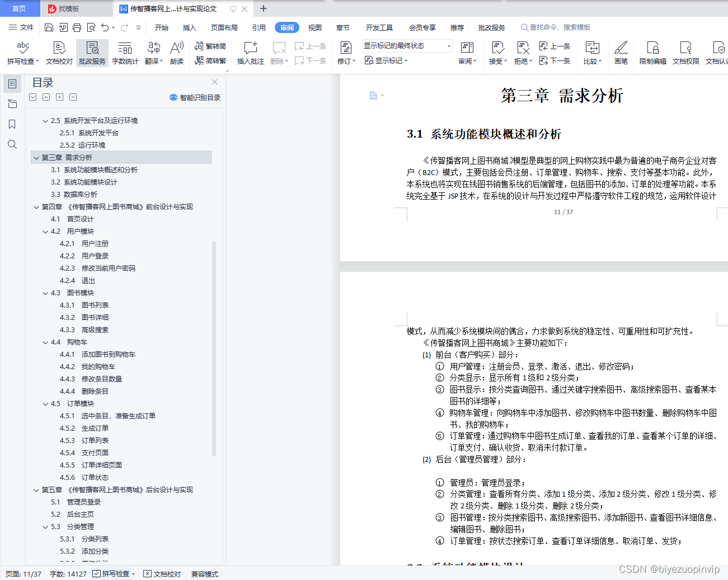728x580 pixels.
Task: Open the bookmark panel in left sidebar
Action: [12, 124]
